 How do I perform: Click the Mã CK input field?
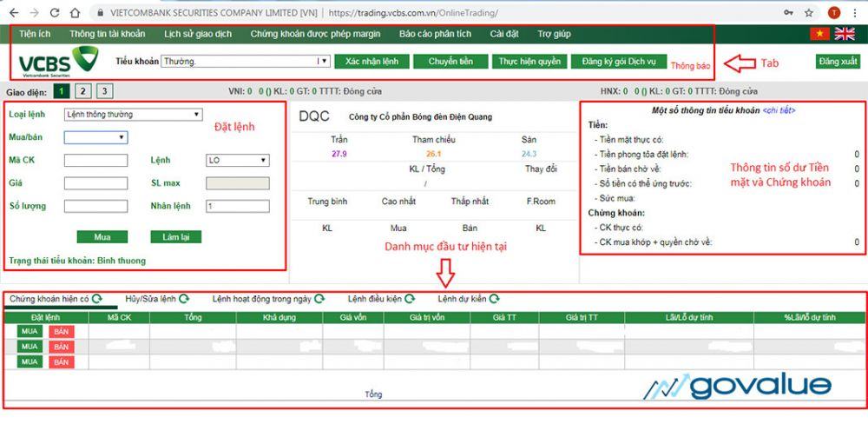(x=95, y=160)
